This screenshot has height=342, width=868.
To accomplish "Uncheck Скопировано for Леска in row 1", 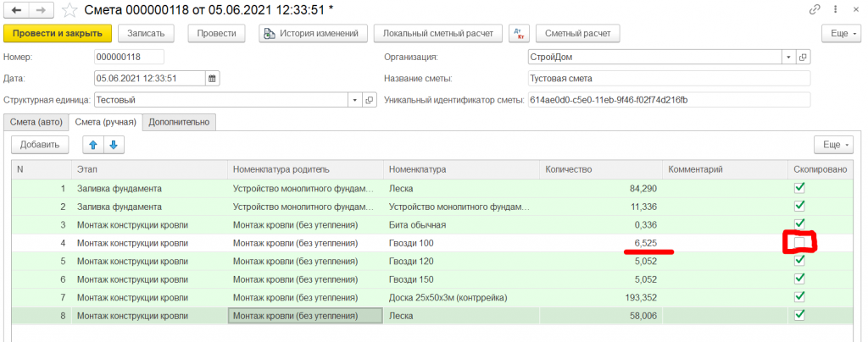I will click(x=798, y=188).
